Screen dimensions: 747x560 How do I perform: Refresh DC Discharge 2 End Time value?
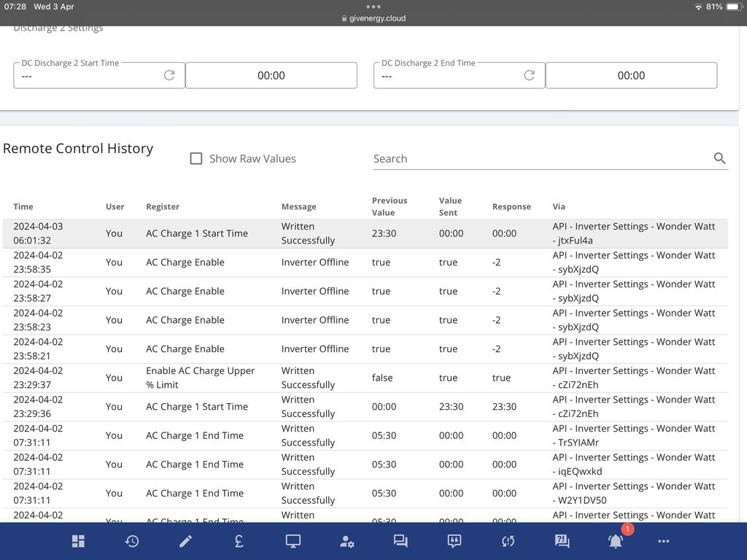pyautogui.click(x=530, y=75)
